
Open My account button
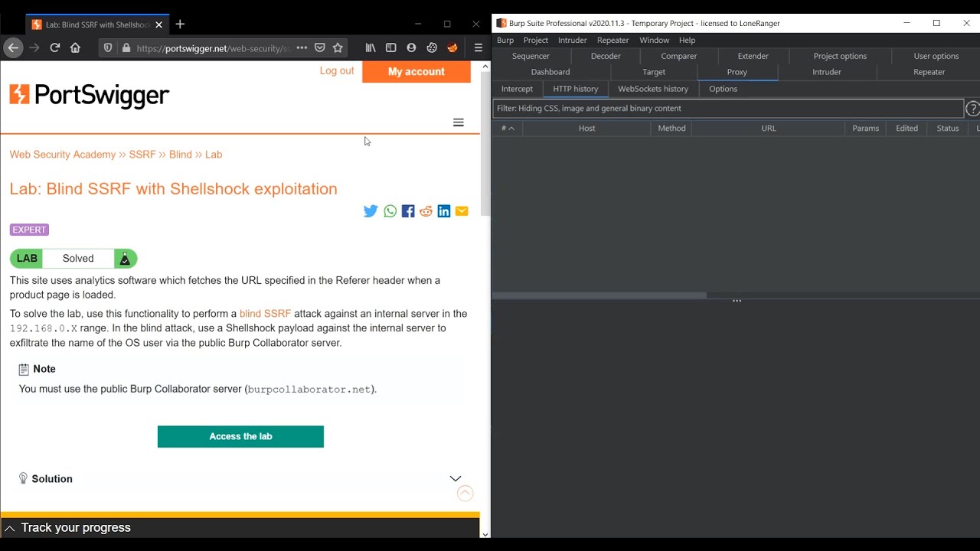pyautogui.click(x=416, y=71)
